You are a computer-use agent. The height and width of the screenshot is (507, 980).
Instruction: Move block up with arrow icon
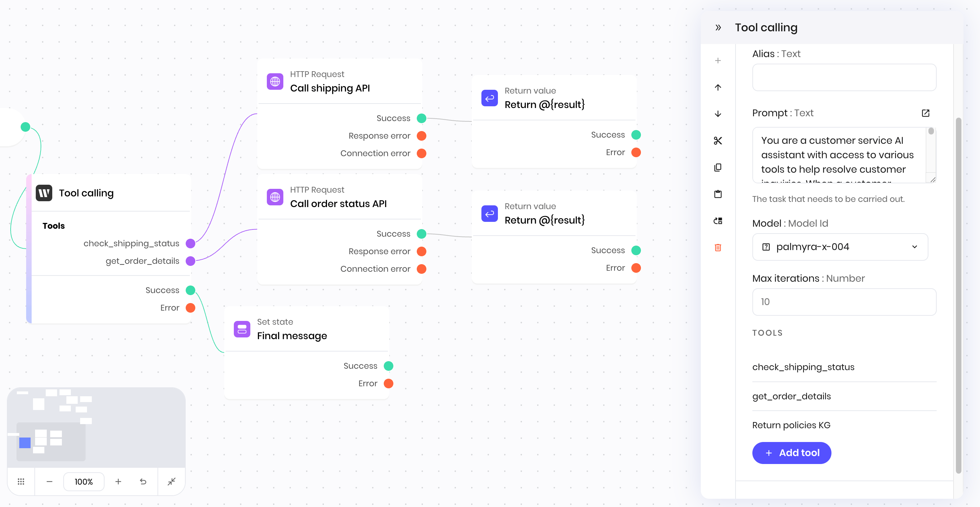718,88
